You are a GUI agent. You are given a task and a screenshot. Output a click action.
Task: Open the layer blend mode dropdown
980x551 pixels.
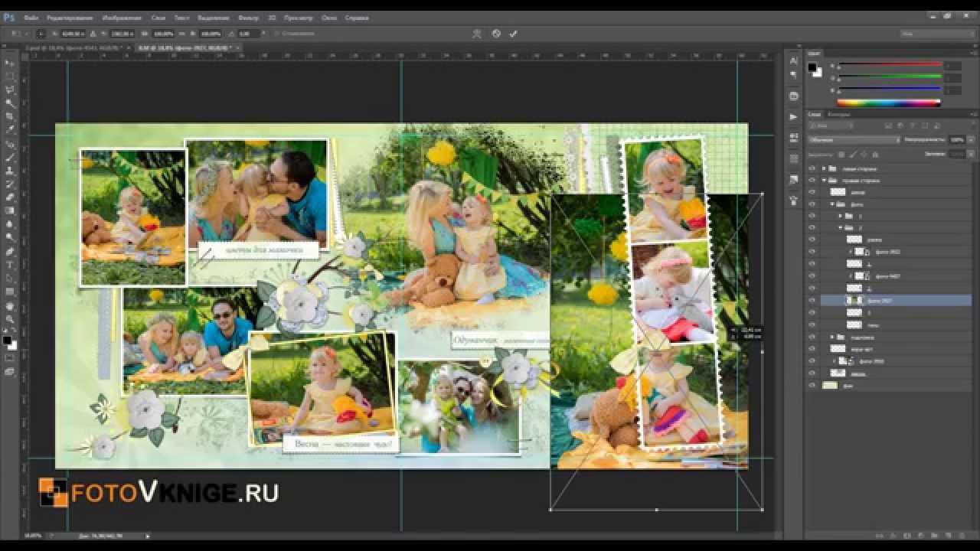(854, 140)
